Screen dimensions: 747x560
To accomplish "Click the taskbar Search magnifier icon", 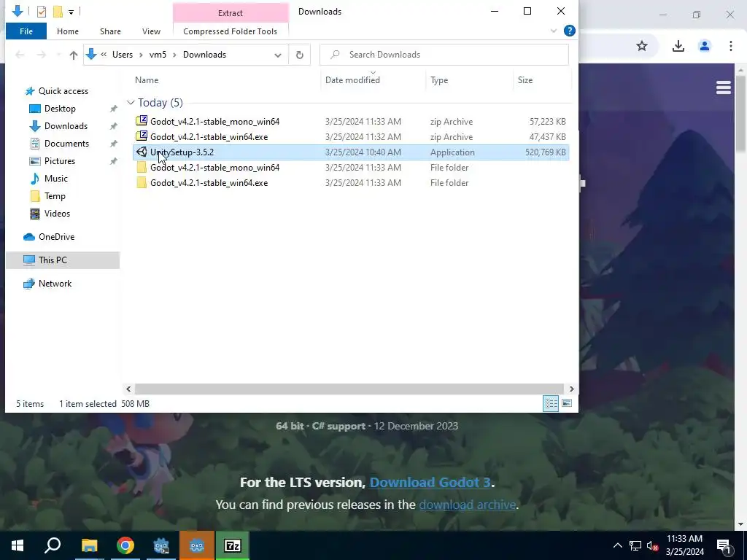I will click(x=53, y=545).
